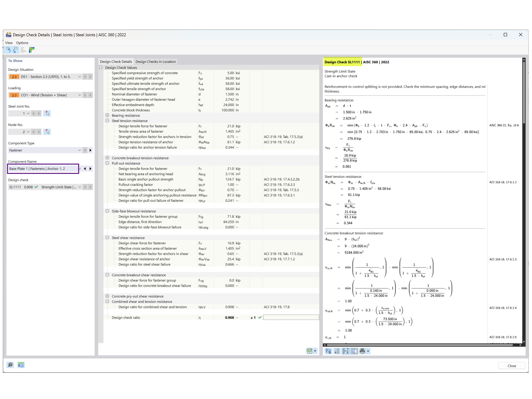Expand Concrete pry-out shear resistance section
The height and width of the screenshot is (399, 532).
(107, 296)
